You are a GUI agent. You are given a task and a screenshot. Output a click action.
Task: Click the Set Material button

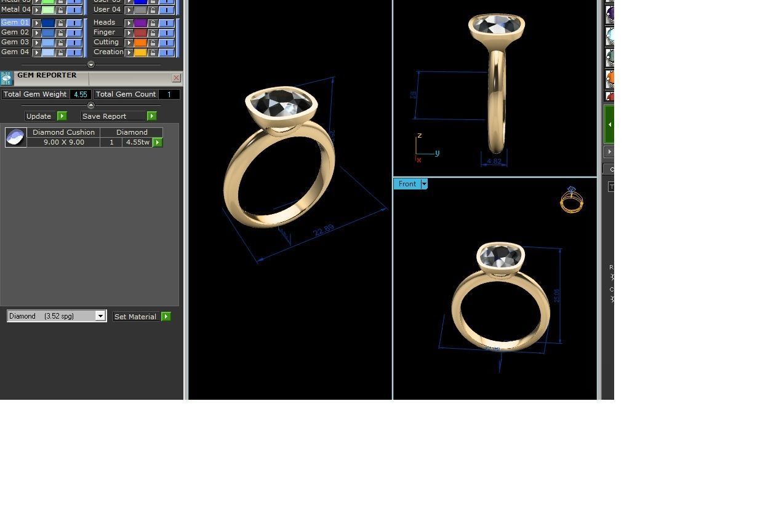[x=136, y=316]
